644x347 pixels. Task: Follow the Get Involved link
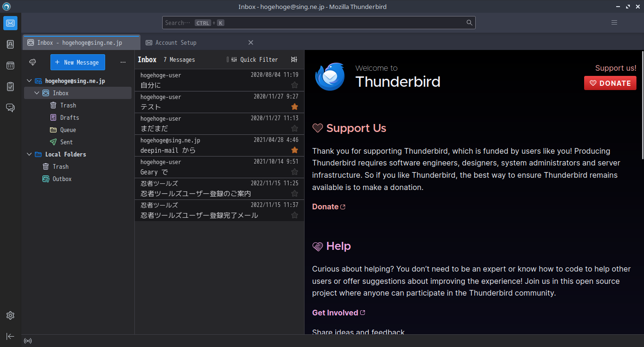tap(339, 313)
